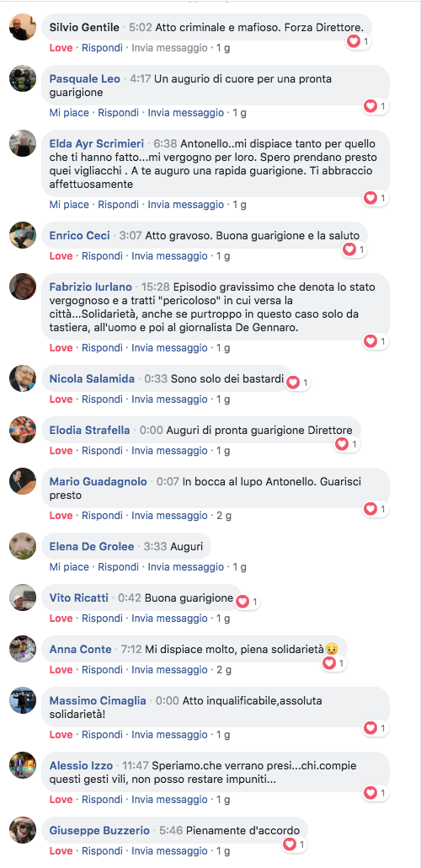Click Fabrizio Iurlano's avatar
The image size is (421, 868).
(x=23, y=287)
